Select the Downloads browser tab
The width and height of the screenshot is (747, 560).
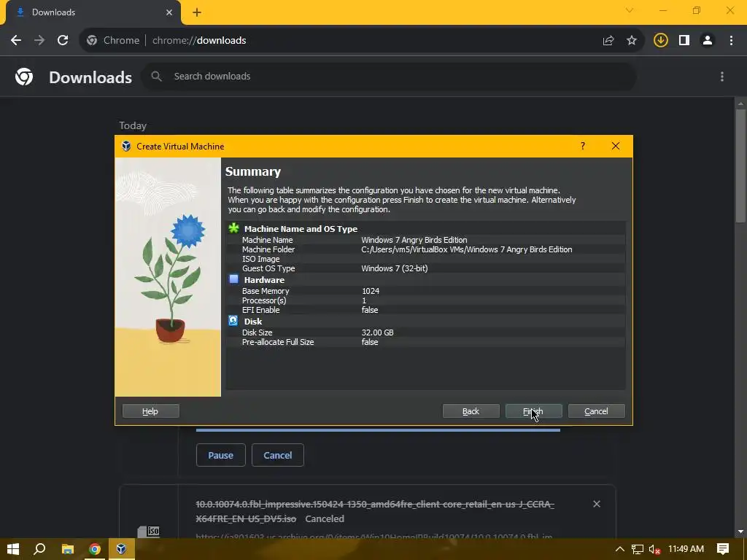click(93, 12)
